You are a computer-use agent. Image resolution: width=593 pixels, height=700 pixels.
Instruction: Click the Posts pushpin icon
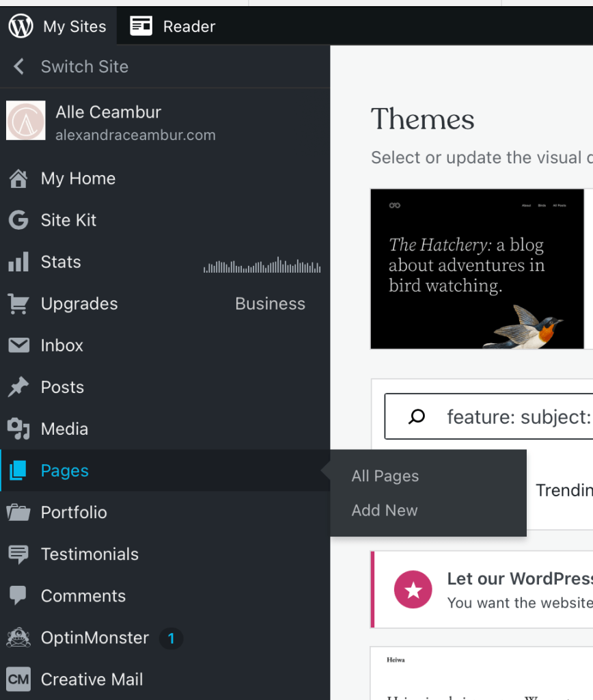coord(18,388)
